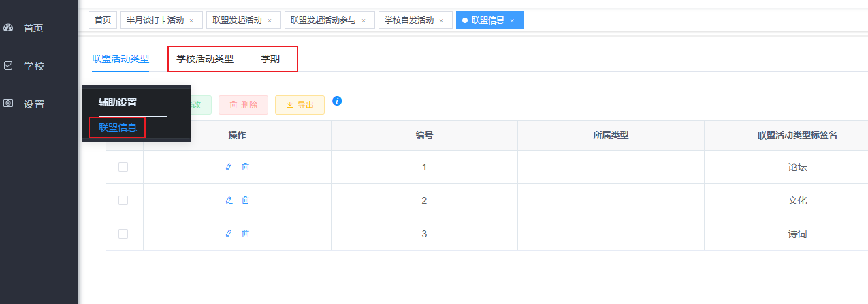This screenshot has width=868, height=304.
Task: Expand the 设置 menu in the sidebar
Action: pos(33,104)
